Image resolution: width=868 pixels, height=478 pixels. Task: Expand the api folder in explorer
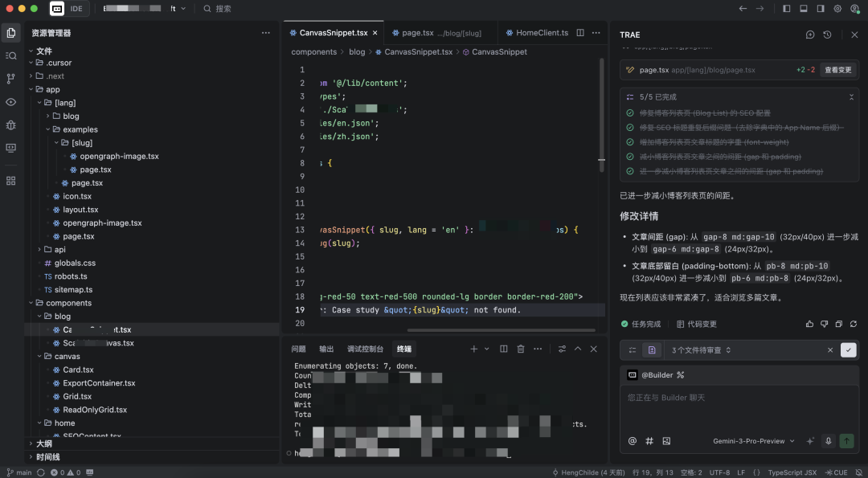[59, 250]
